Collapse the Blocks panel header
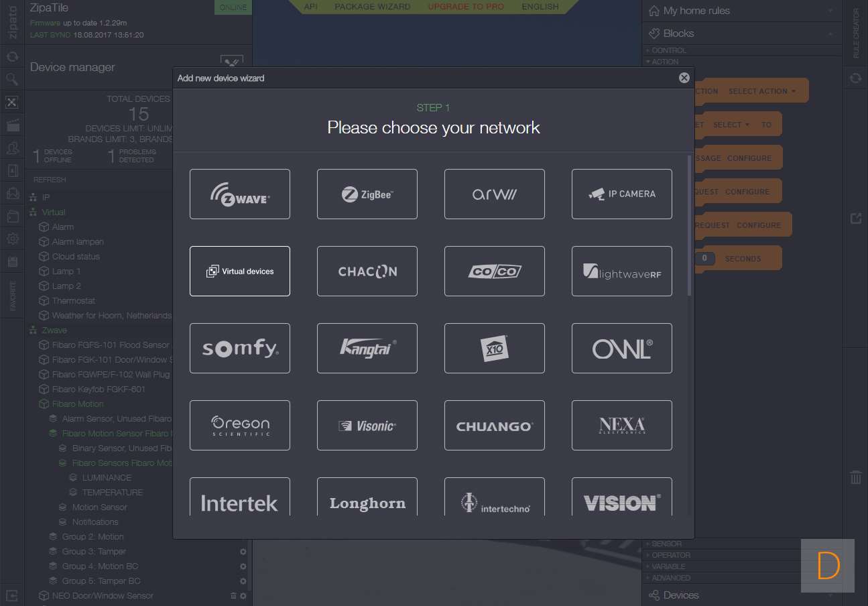Screen dimensions: 868x606 click(742, 34)
